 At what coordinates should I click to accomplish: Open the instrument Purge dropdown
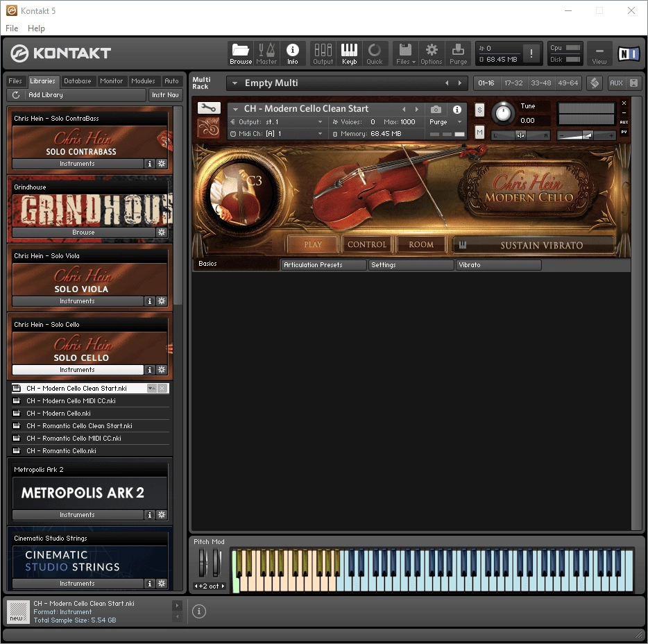click(x=445, y=122)
